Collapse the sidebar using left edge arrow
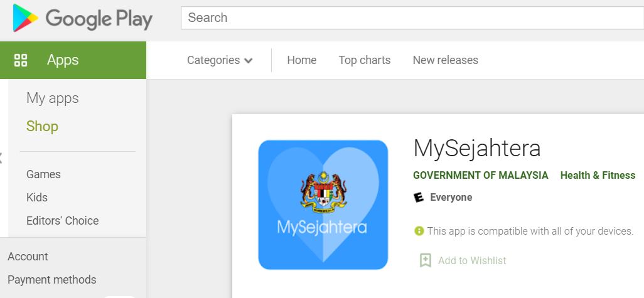The image size is (644, 298). coord(2,157)
